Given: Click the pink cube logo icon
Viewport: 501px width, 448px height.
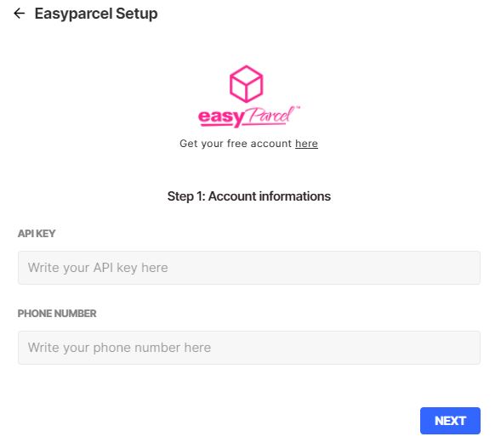Looking at the screenshot, I should coord(247,84).
